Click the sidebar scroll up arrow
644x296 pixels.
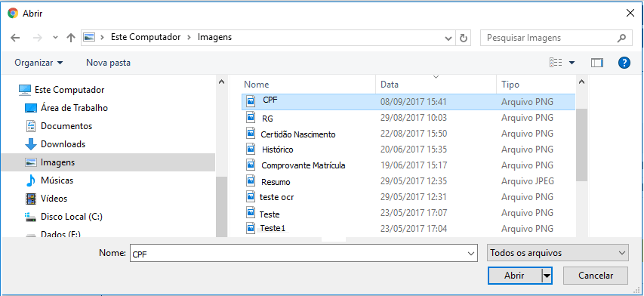point(221,82)
